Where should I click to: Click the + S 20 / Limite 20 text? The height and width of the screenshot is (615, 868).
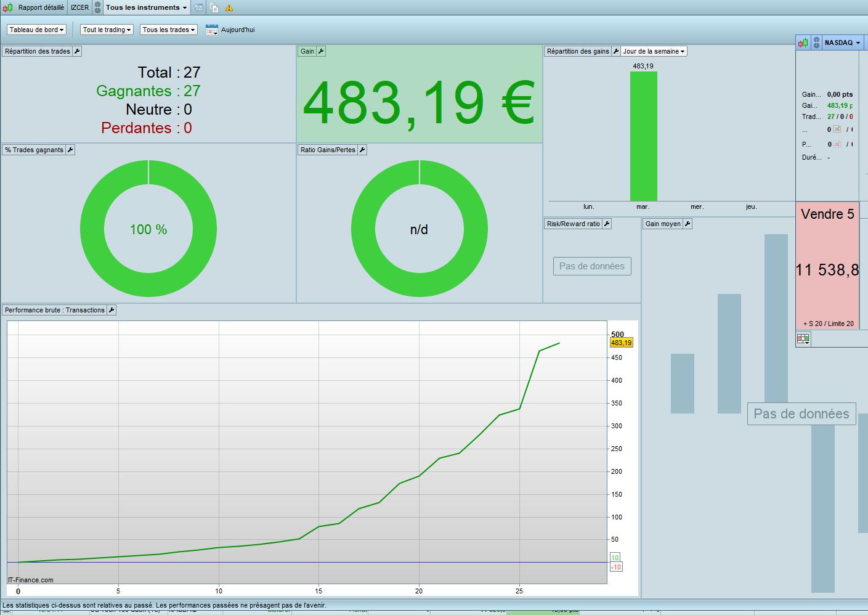pyautogui.click(x=829, y=324)
